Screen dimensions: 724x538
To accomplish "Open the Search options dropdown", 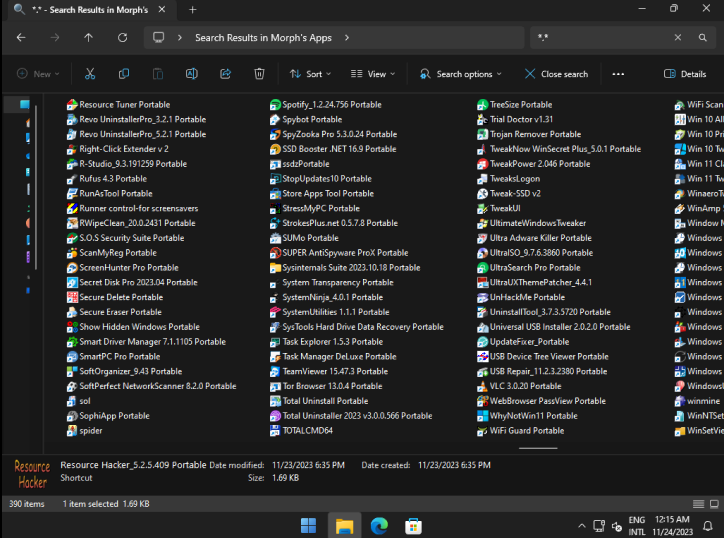I will point(460,74).
